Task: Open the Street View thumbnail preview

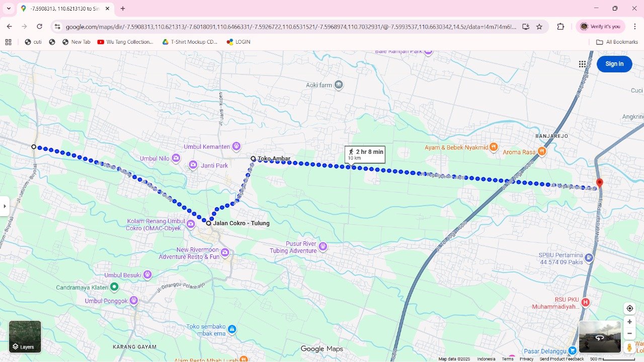Action: [x=599, y=337]
